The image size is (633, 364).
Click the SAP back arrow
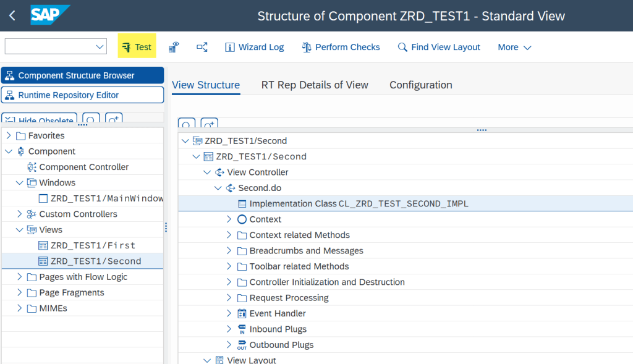[12, 16]
